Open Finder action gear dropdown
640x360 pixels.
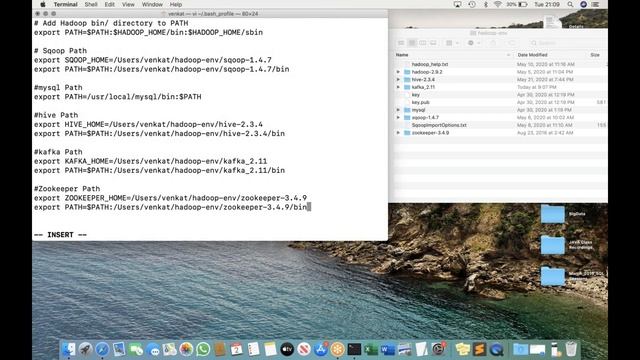coord(473,43)
